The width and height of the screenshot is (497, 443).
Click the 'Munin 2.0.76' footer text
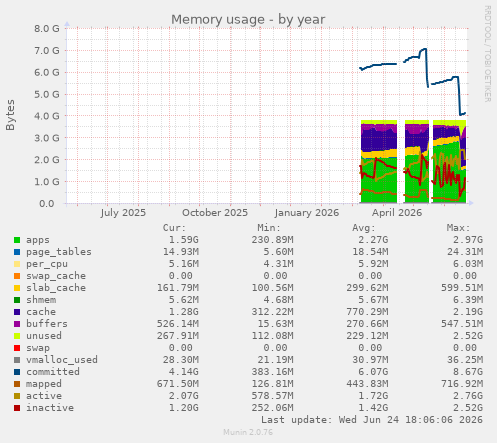coord(248,432)
